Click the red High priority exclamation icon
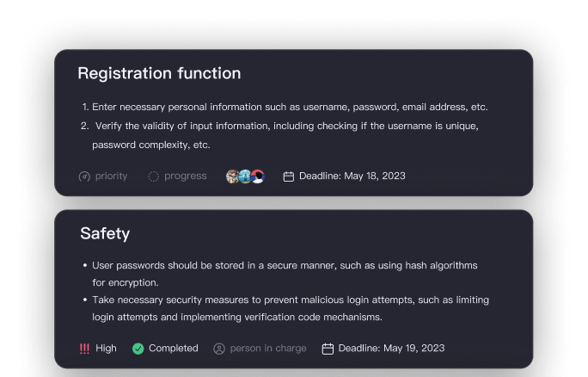 [84, 349]
